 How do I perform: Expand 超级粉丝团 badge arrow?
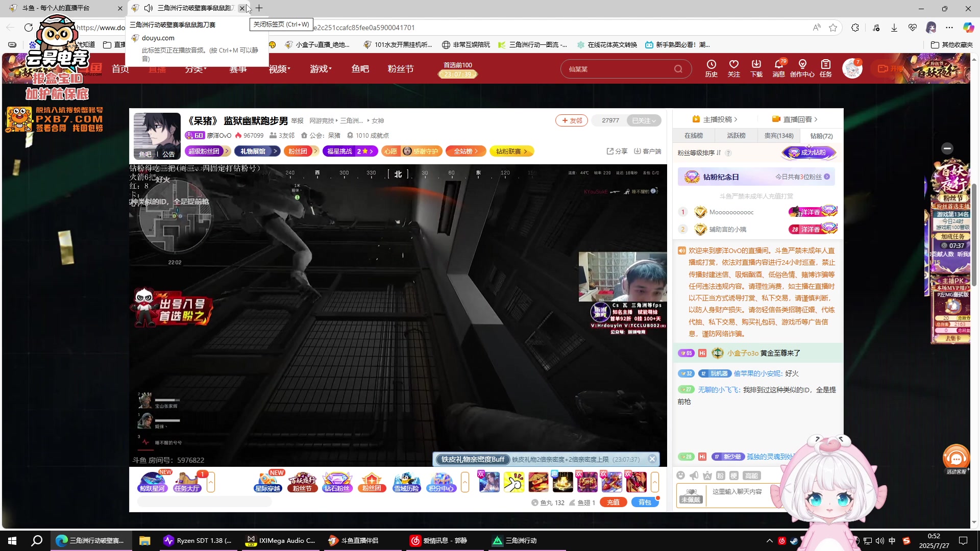[227, 151]
